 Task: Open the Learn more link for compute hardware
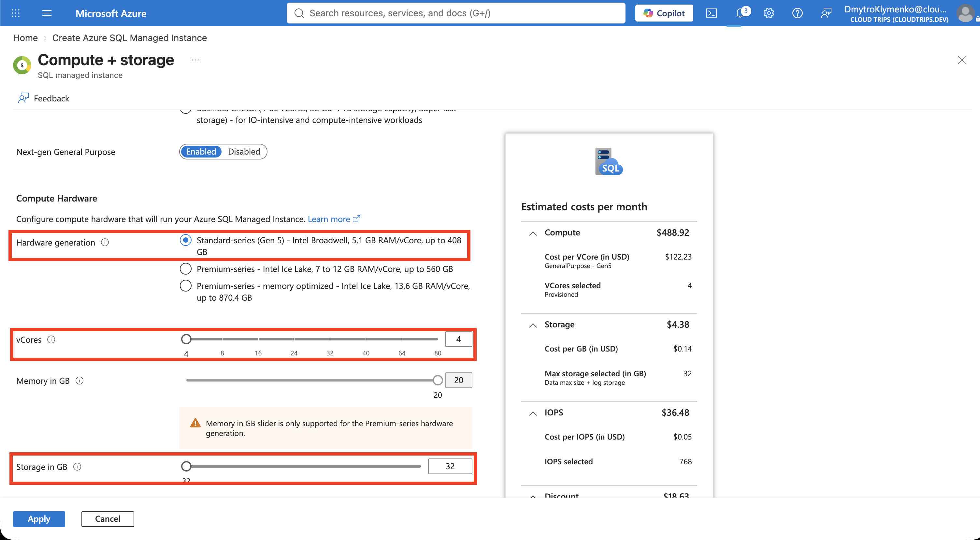click(x=329, y=219)
